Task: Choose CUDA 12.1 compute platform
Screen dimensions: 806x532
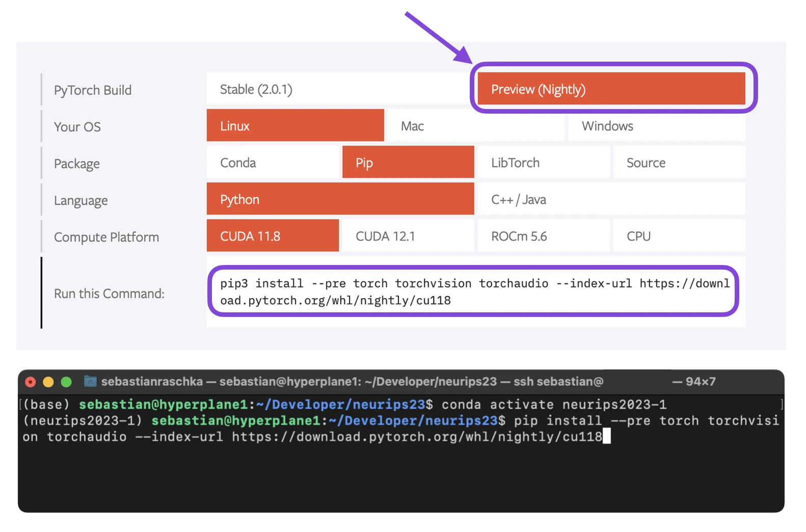Action: point(408,235)
